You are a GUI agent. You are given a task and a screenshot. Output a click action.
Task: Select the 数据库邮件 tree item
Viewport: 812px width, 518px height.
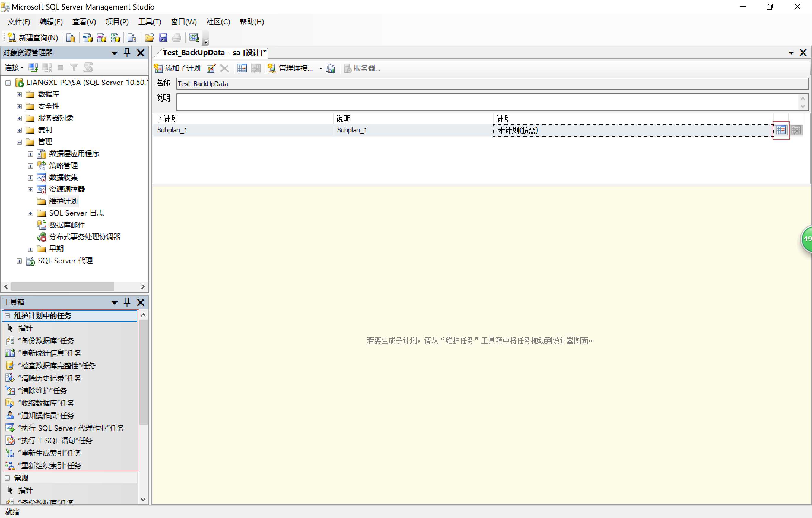67,225
